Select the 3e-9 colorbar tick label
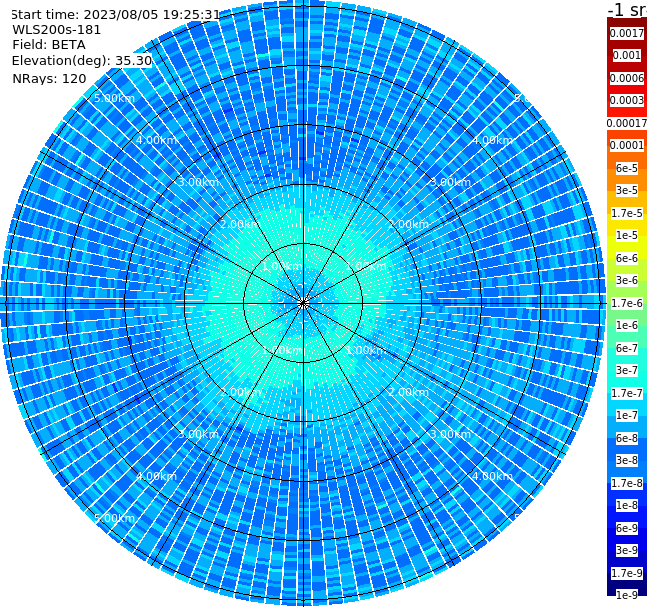Viewport: 647px width, 607px height. coord(627,550)
